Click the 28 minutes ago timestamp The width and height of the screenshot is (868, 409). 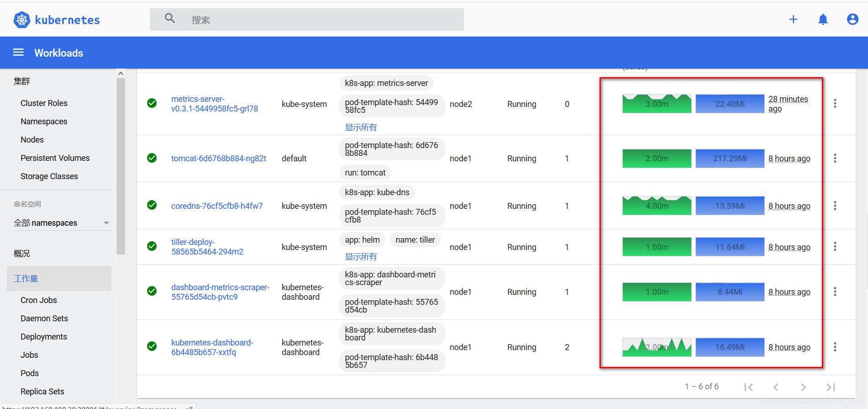tap(788, 104)
